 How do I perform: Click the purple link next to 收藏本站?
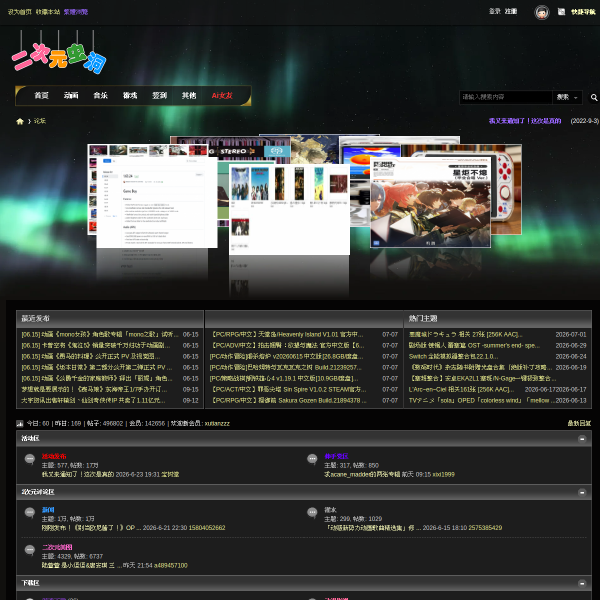[x=76, y=12]
